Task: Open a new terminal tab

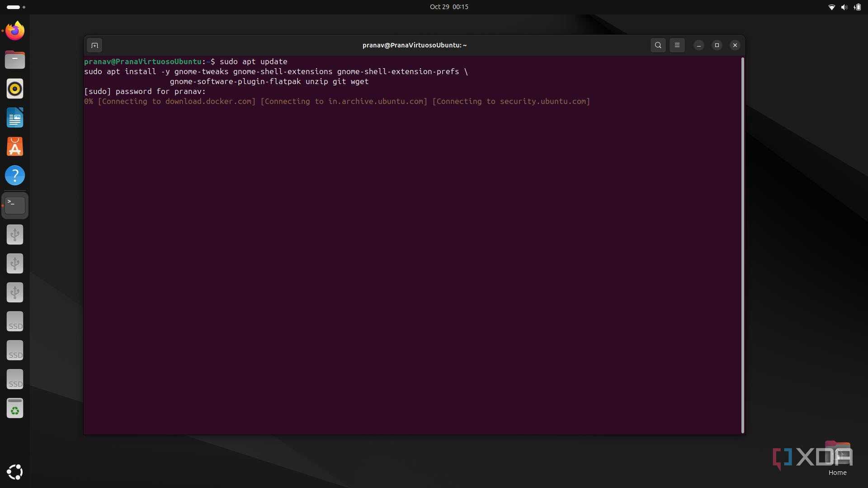Action: coord(94,45)
